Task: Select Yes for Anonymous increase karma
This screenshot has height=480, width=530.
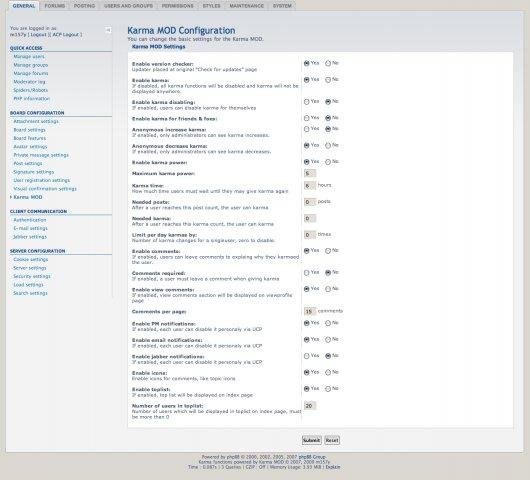Action: click(307, 129)
